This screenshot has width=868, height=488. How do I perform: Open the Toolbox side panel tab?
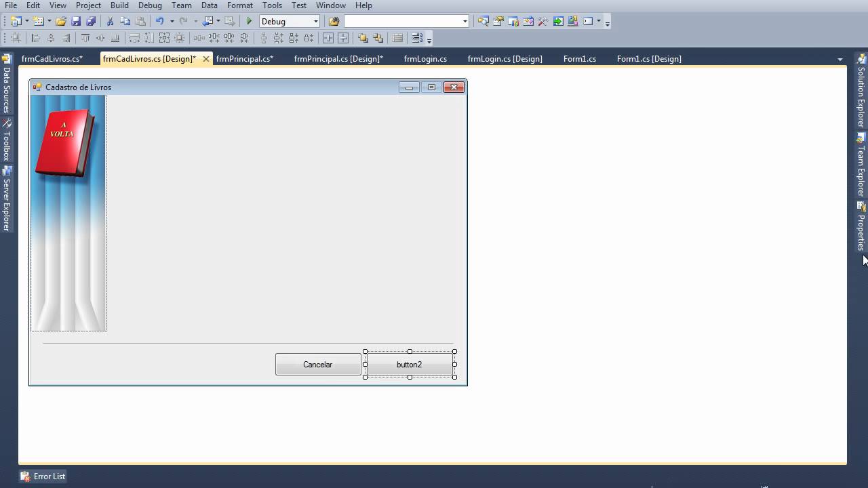(x=7, y=140)
